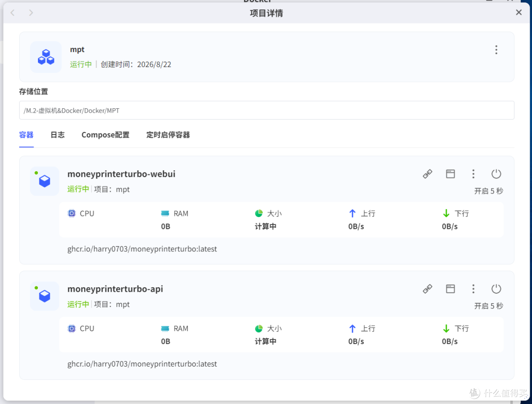532x404 pixels.
Task: Click download arrow icon in api container
Action: pos(446,328)
